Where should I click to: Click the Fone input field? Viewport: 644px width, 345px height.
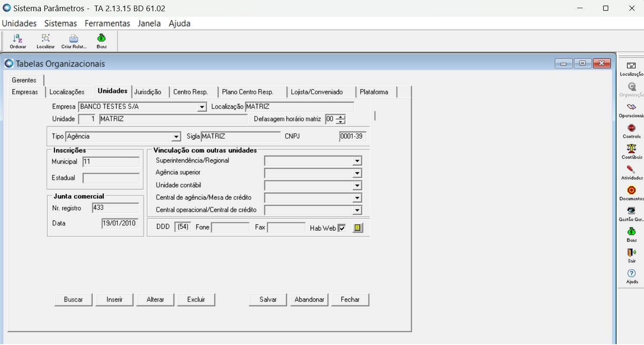(230, 227)
